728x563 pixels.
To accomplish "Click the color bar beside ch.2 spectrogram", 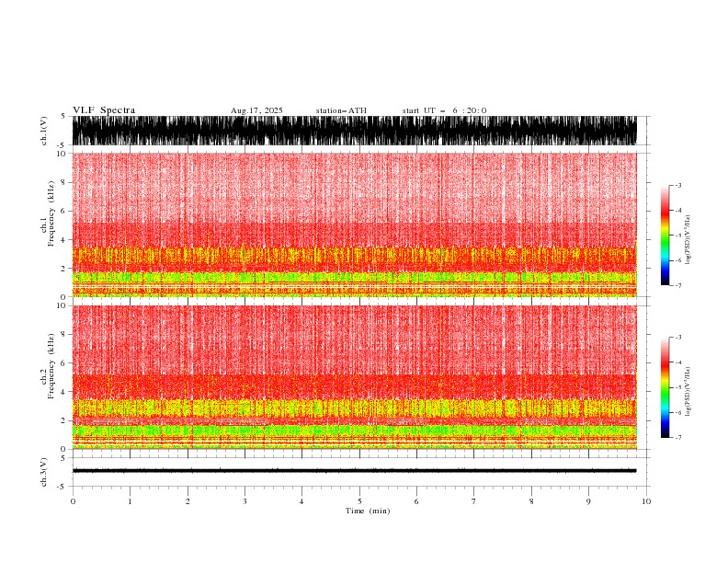I will click(665, 387).
